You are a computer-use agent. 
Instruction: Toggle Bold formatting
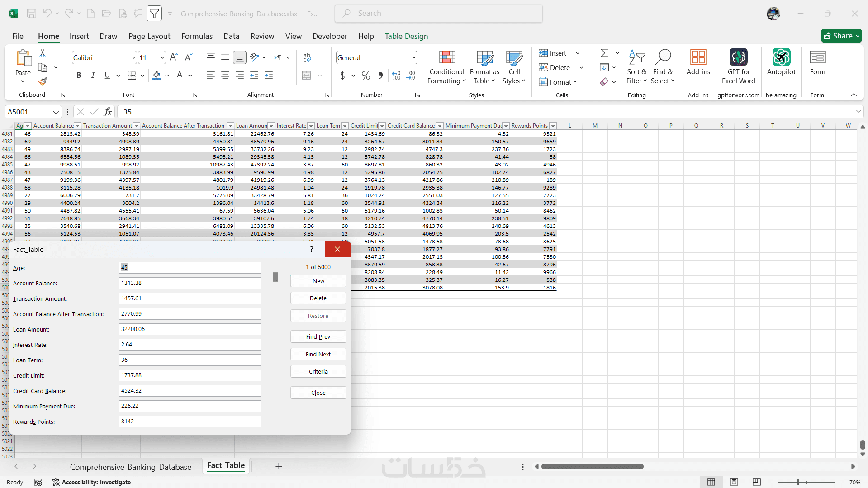tap(79, 76)
